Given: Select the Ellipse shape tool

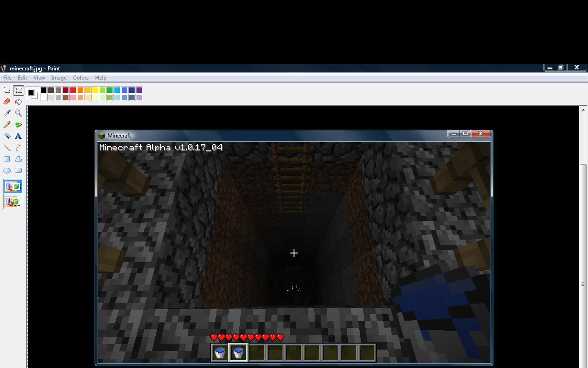Looking at the screenshot, I should (7, 171).
